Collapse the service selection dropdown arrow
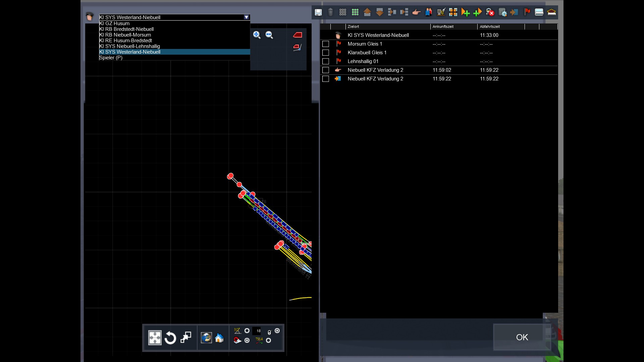Image resolution: width=644 pixels, height=362 pixels. 246,17
